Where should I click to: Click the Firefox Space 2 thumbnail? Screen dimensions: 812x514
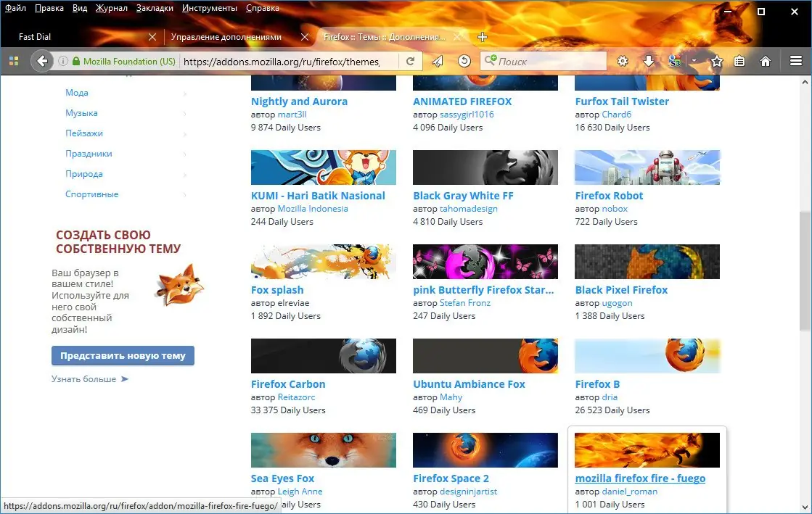(485, 449)
